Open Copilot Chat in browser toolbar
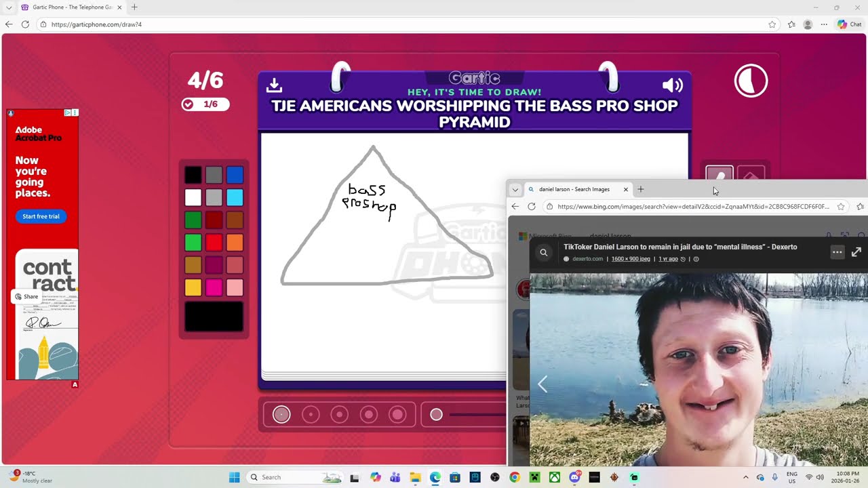The image size is (868, 488). (849, 24)
